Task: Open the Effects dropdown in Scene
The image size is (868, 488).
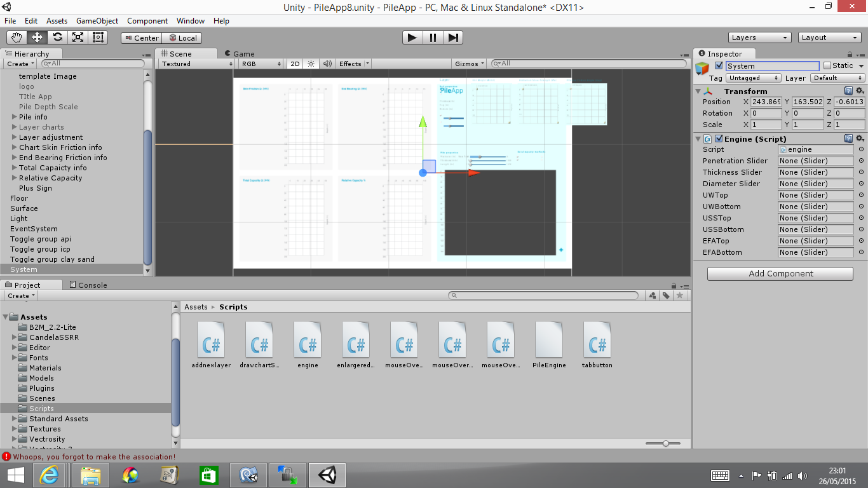Action: coord(353,64)
